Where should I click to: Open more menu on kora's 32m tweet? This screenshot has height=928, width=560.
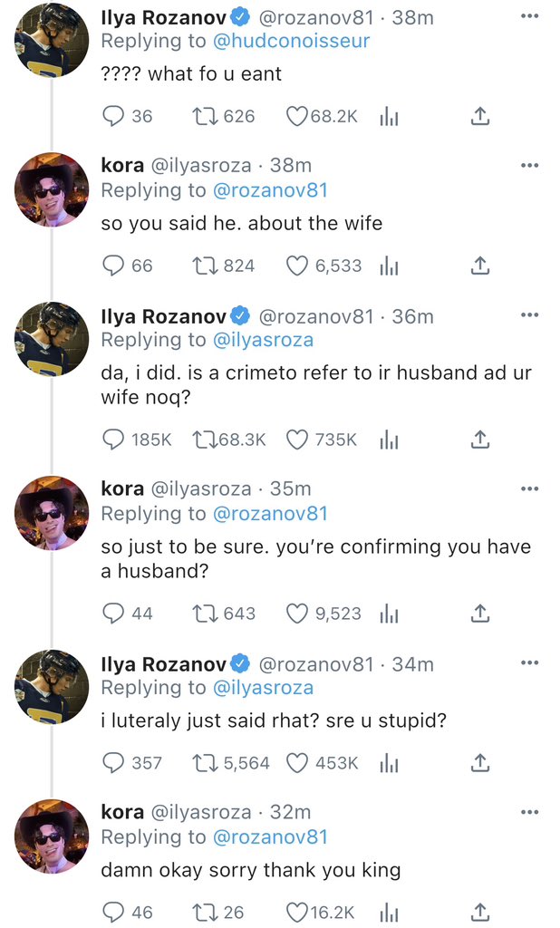pos(529,812)
